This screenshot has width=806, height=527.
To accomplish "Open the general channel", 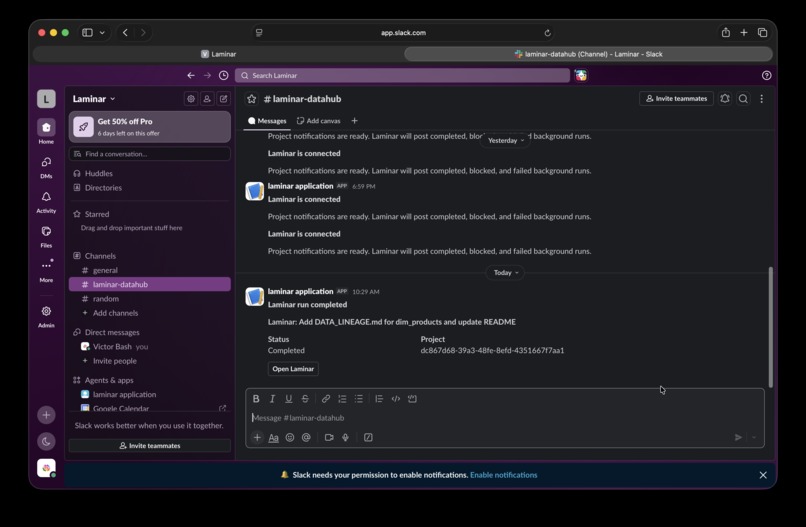I will pos(150,270).
